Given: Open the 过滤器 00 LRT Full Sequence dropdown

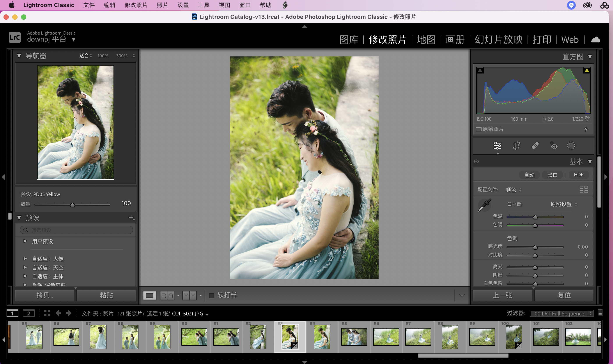Looking at the screenshot, I should pyautogui.click(x=562, y=313).
